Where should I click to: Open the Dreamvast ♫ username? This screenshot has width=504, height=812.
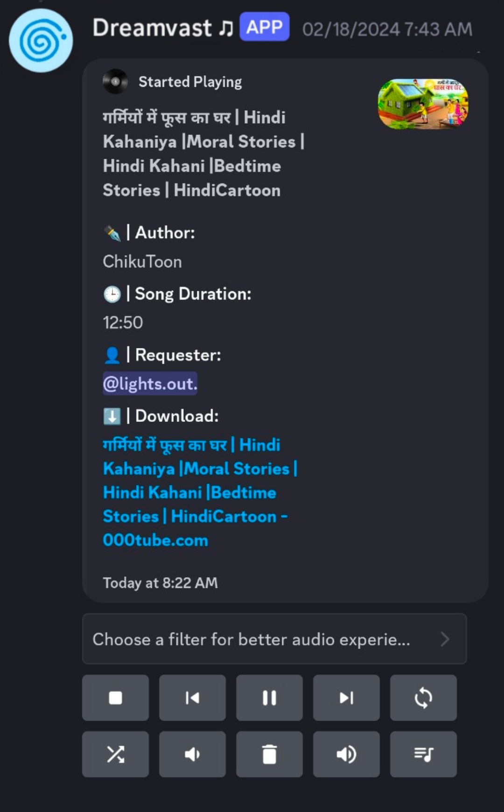click(163, 28)
